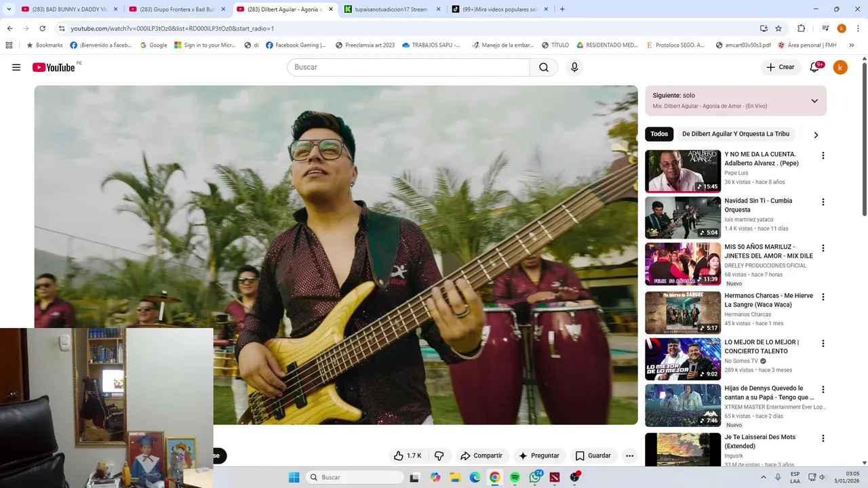Screen dimensions: 868x488
Task: Open Spotify from the taskbar
Action: tap(515, 477)
